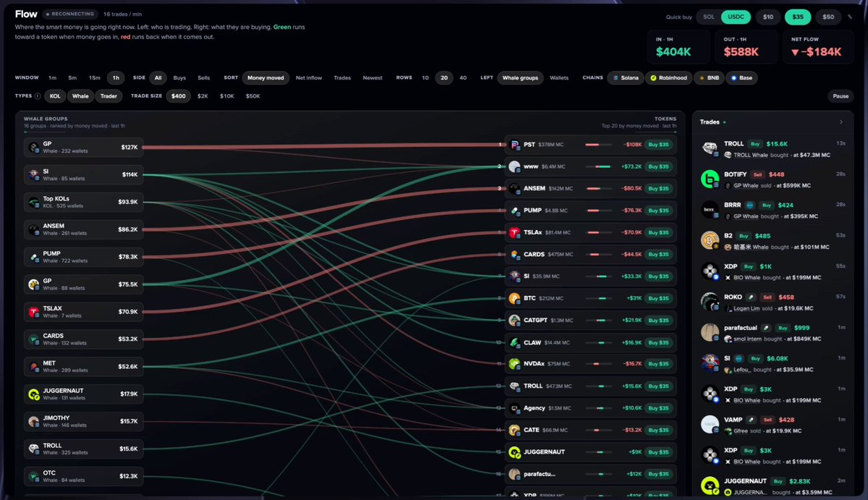Click the BOTIFY green logo in Trades
Viewport: 868px width, 500px height.
(x=710, y=179)
